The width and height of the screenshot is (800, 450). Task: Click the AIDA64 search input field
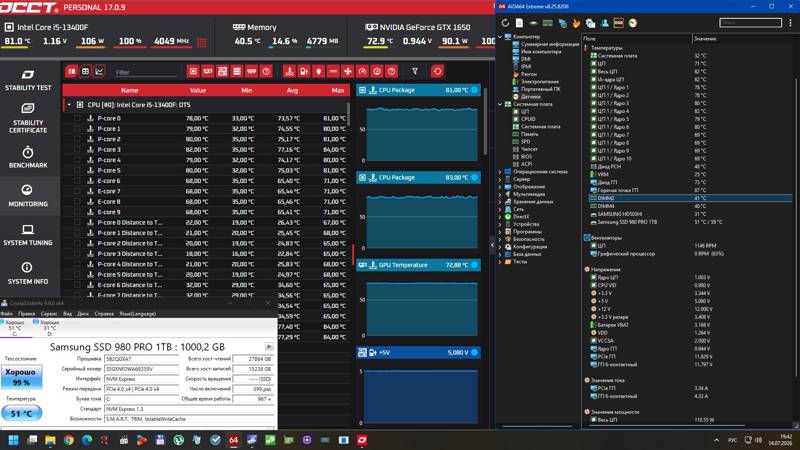(x=751, y=22)
